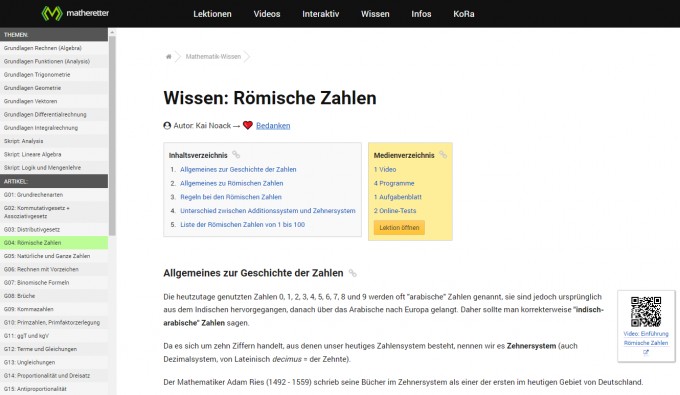Image resolution: width=680 pixels, height=395 pixels.
Task: Copy anchor link icon next to Inhaltsverzeichnis
Action: tap(236, 154)
